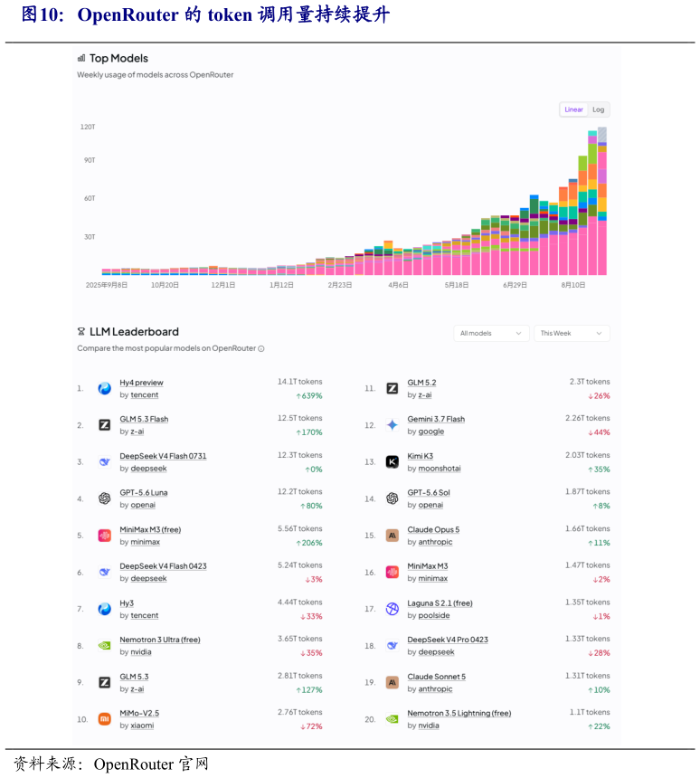700x778 pixels.
Task: Open the GLM 5.3 Flash model link
Action: [144, 419]
